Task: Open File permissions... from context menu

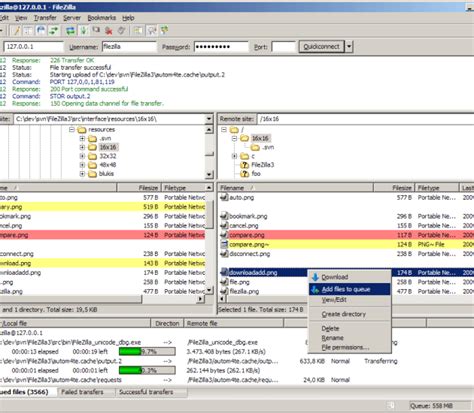Action: coord(349,347)
